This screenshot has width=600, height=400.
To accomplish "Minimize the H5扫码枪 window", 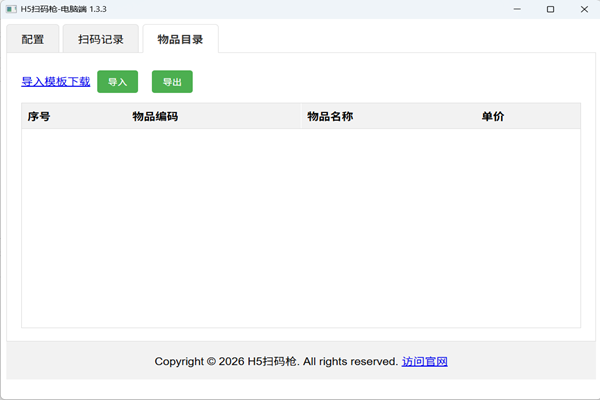I will [506, 9].
